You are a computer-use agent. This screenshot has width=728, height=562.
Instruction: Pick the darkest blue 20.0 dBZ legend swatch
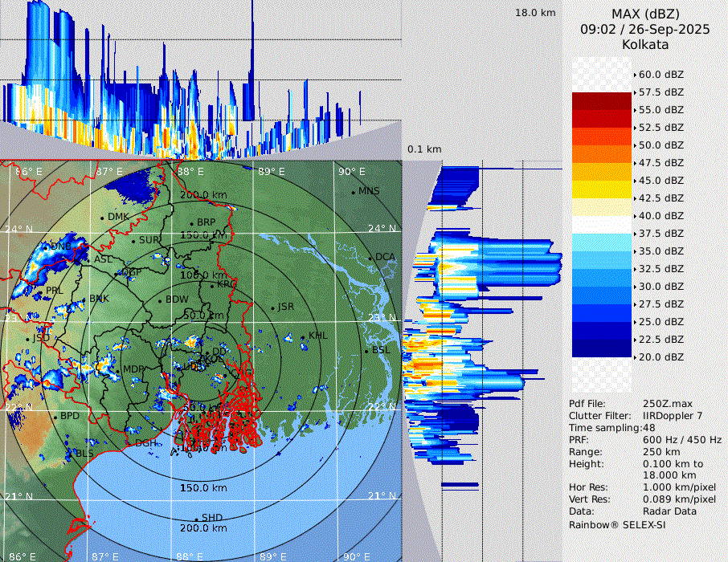[602, 348]
